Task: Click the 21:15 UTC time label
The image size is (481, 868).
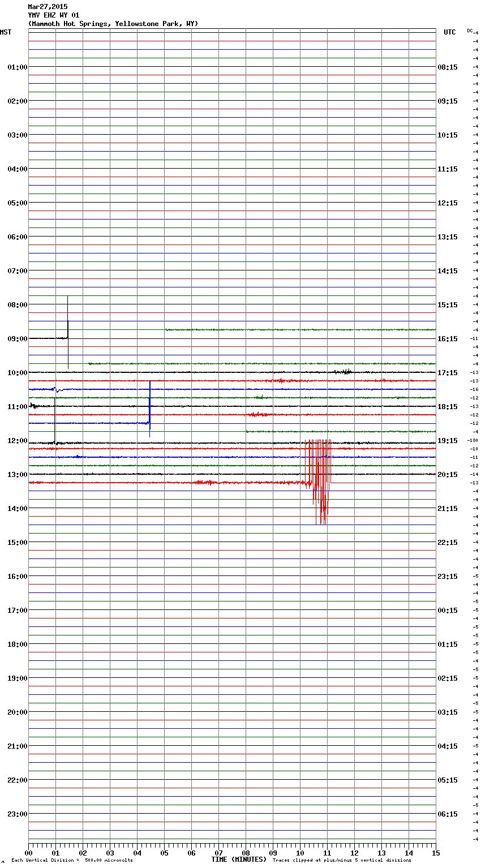Action: [448, 509]
